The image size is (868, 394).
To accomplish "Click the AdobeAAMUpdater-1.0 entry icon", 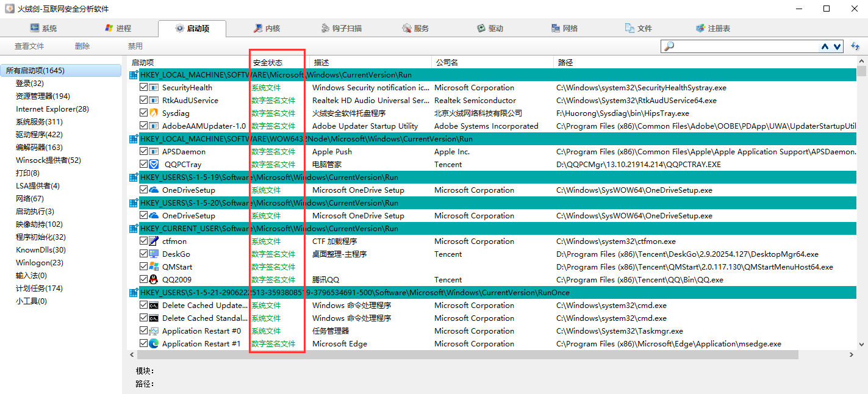I will (154, 126).
